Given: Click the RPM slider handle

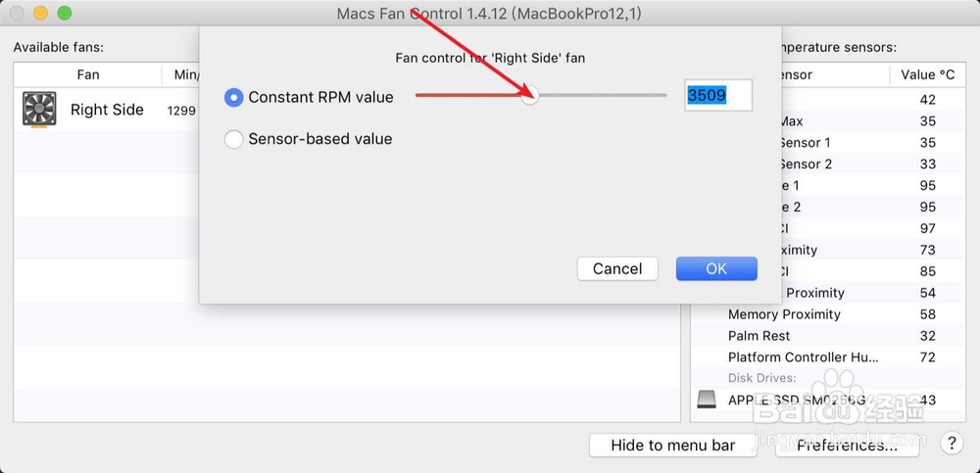Looking at the screenshot, I should coord(530,96).
